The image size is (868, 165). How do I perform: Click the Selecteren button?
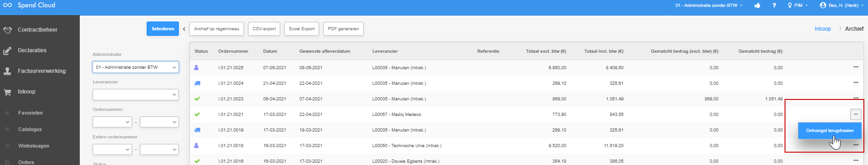[x=163, y=29]
